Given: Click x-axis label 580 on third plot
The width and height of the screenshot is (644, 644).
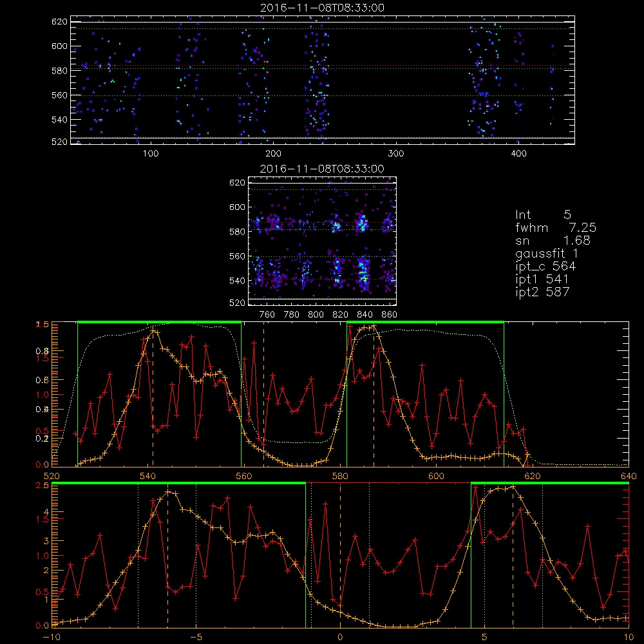Looking at the screenshot, I should (340, 477).
